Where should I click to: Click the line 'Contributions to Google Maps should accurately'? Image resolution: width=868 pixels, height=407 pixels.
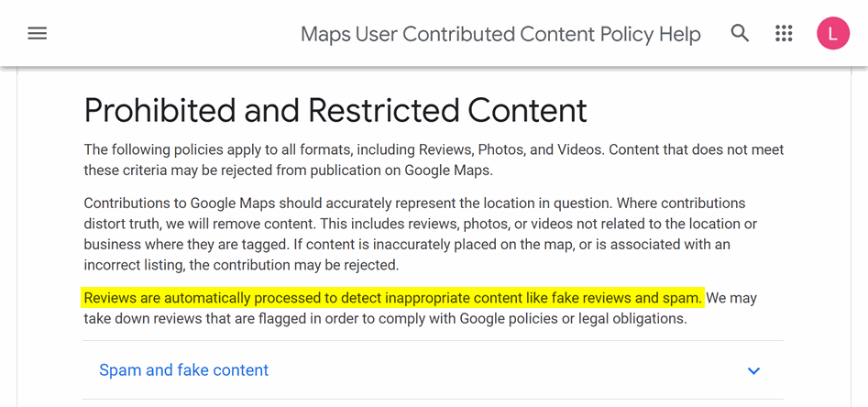[x=414, y=203]
